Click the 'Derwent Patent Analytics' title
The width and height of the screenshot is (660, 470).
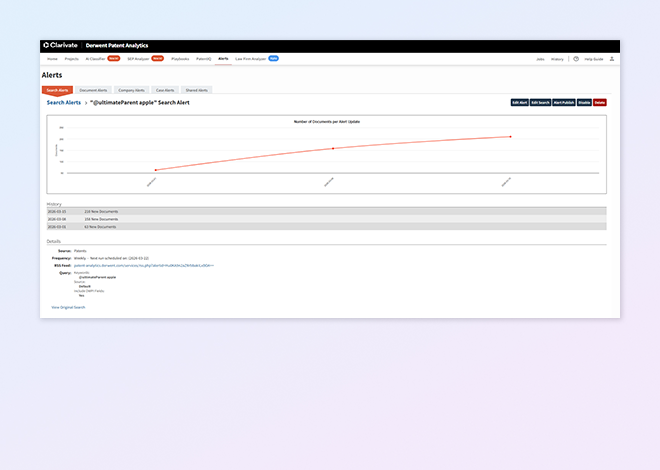click(x=117, y=45)
